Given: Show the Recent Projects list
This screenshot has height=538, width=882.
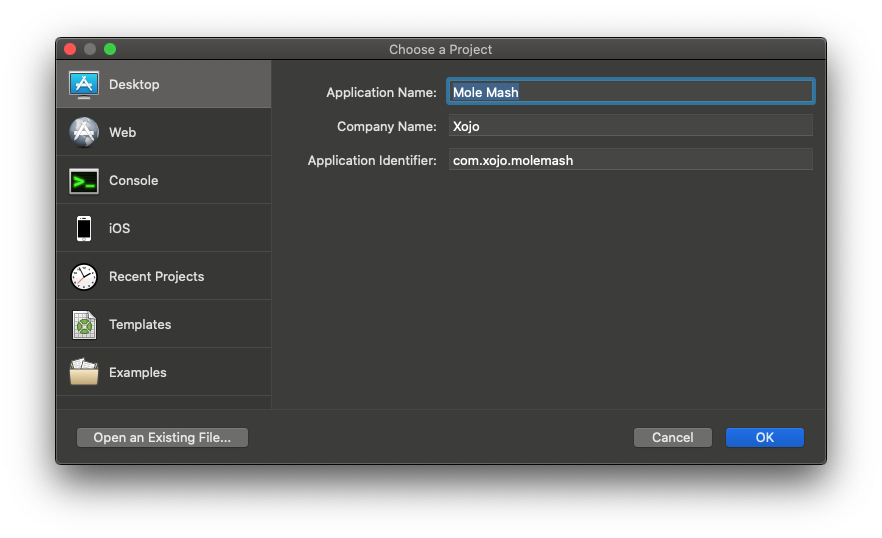Looking at the screenshot, I should coord(156,276).
